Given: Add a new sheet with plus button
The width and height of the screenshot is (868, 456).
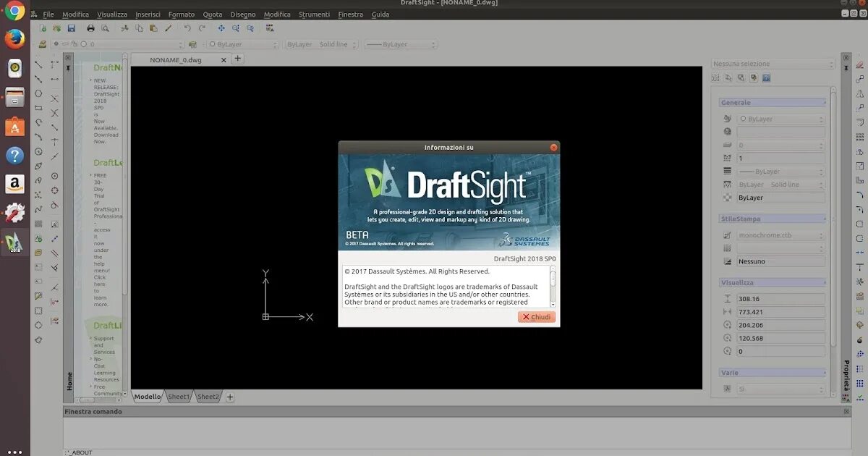Looking at the screenshot, I should pos(230,397).
